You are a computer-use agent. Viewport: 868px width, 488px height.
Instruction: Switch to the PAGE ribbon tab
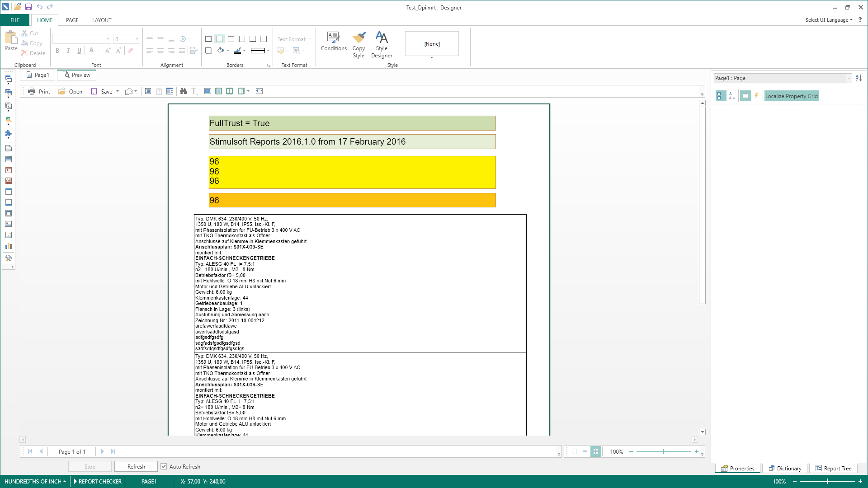(x=72, y=20)
